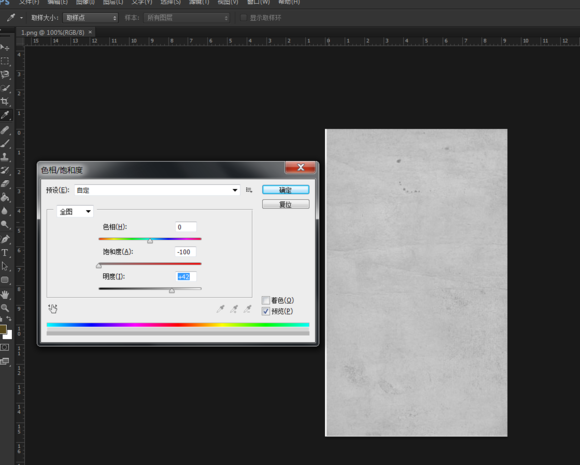580x465 pixels.
Task: Enable the 着色 (Colorize) checkbox
Action: pos(266,300)
